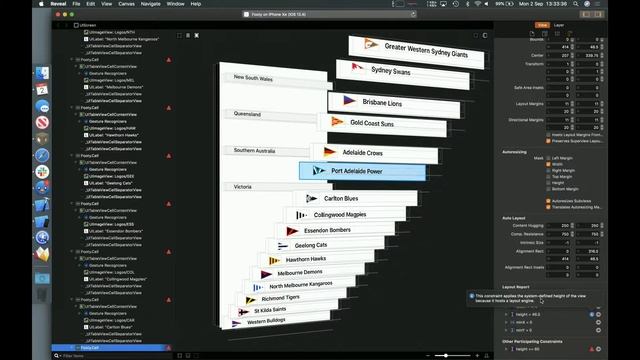This screenshot has height=360, width=640.
Task: Click the middle canvas mode icon at top-left
Action: (x=188, y=36)
